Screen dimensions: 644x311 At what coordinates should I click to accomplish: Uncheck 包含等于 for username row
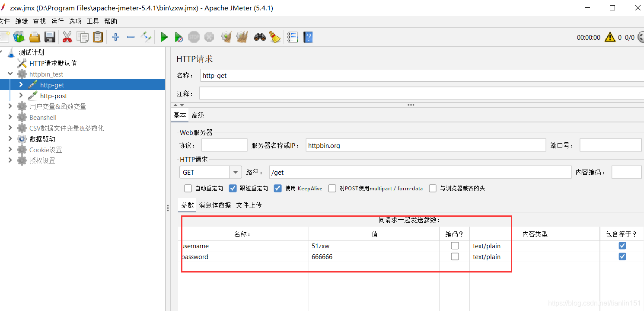[622, 246]
